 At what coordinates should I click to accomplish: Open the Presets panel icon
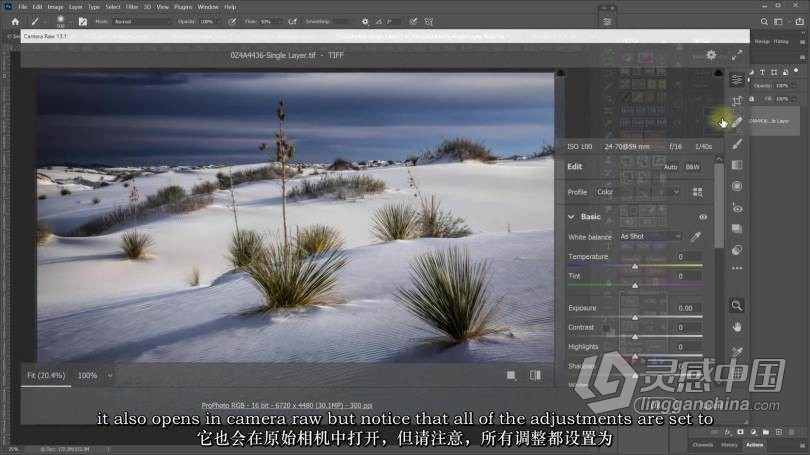(737, 250)
